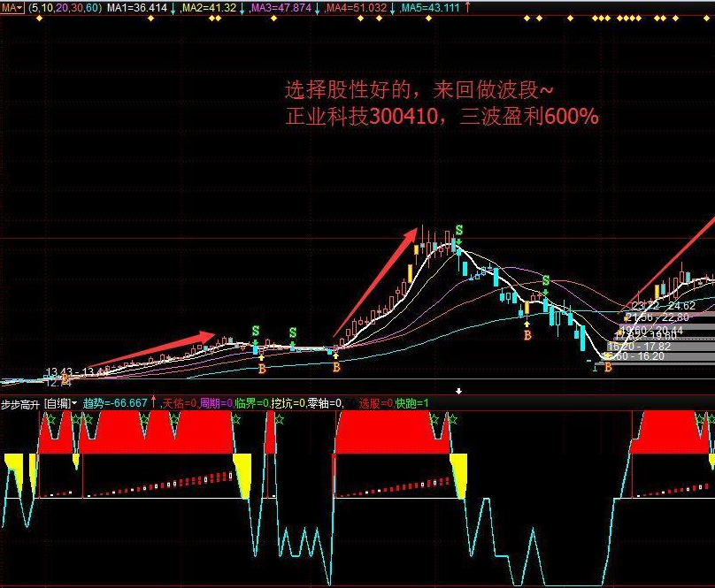
Task: Click the 19.60 - 20.44 price range label
Action: pyautogui.click(x=651, y=330)
